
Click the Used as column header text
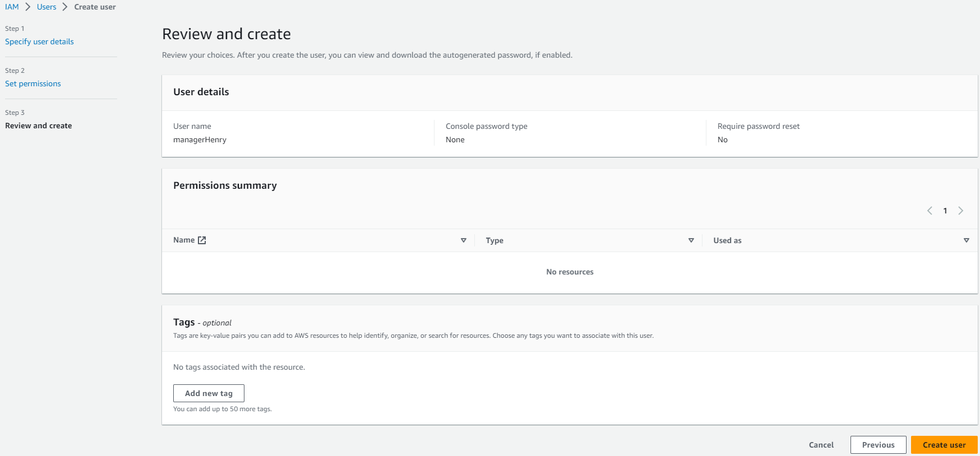pos(727,240)
